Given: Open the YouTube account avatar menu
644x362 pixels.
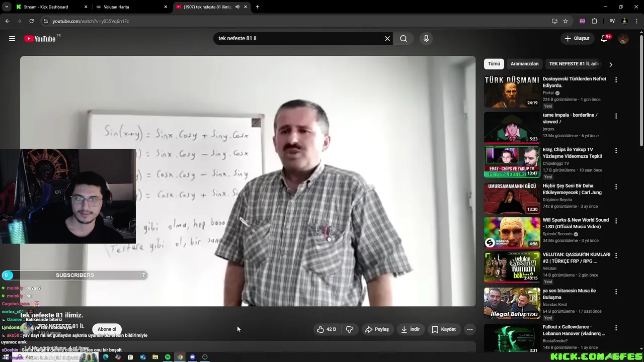Looking at the screenshot, I should point(623,39).
